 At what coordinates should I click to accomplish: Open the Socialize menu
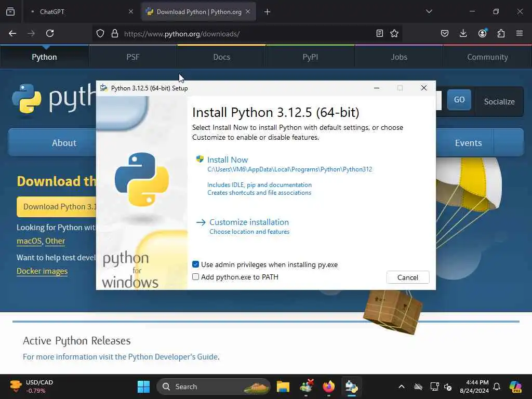[499, 101]
